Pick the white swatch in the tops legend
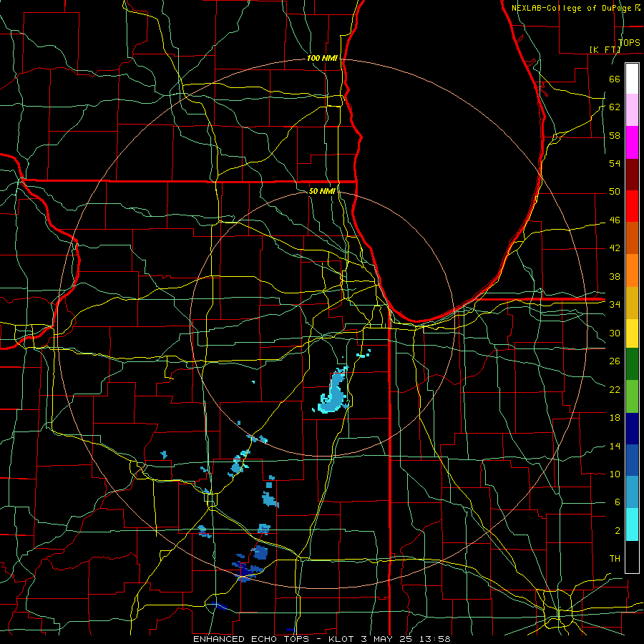Viewport: 644px width, 644px height. coord(632,79)
